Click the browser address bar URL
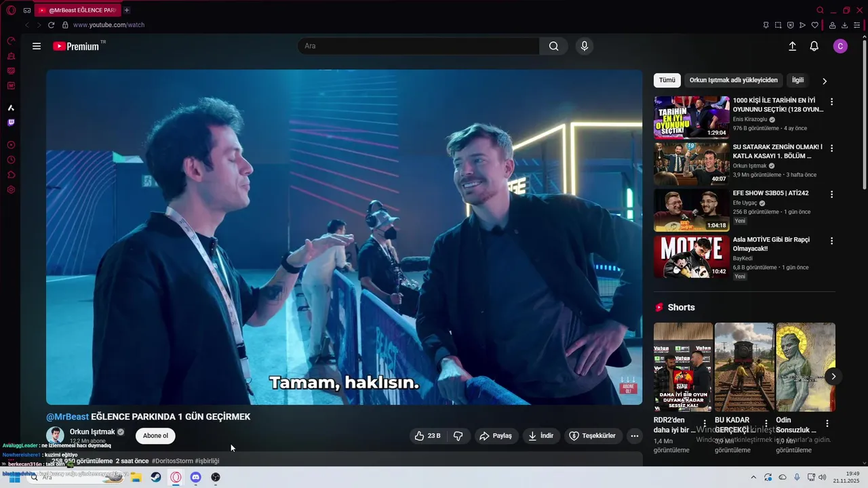 point(108,25)
